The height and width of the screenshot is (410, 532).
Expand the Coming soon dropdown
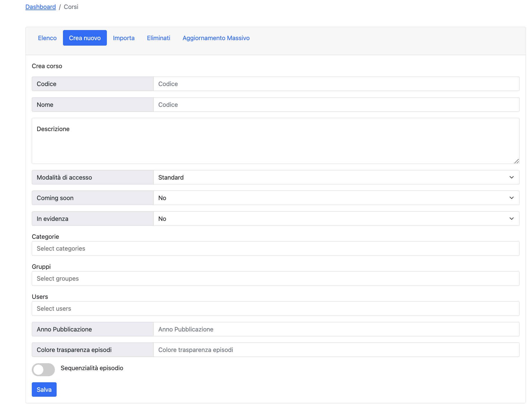[x=336, y=198]
